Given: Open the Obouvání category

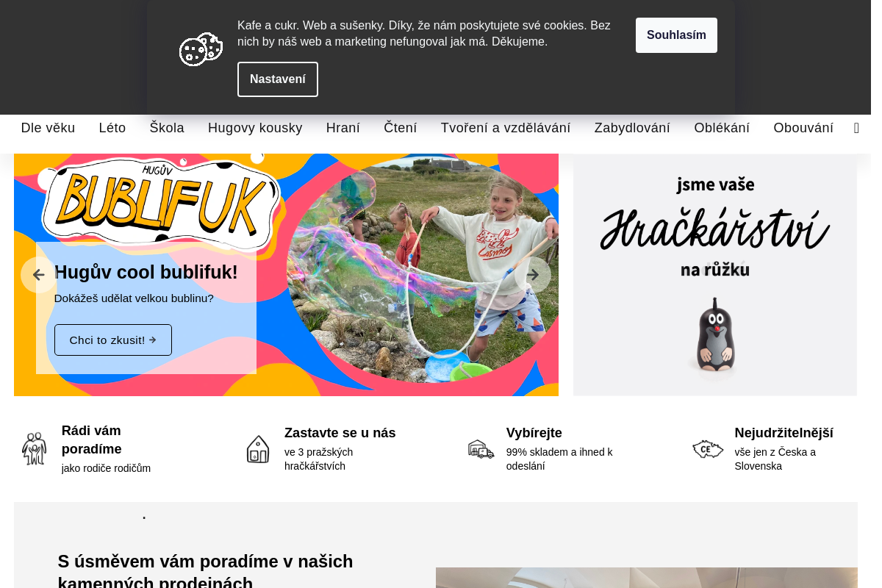Looking at the screenshot, I should point(803,128).
